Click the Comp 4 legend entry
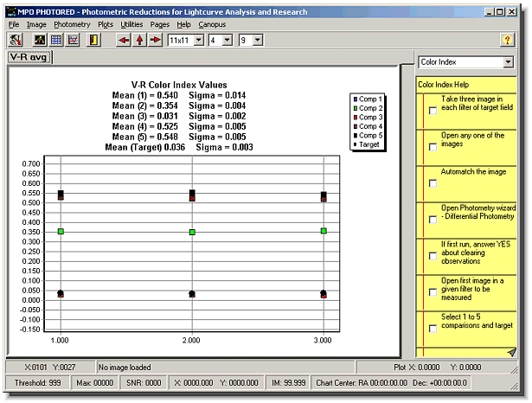 point(368,126)
